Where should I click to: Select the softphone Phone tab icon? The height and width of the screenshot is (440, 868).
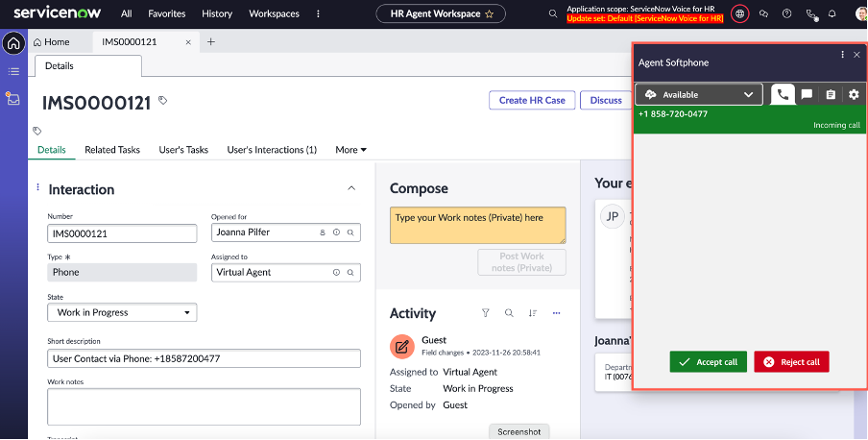(x=783, y=95)
